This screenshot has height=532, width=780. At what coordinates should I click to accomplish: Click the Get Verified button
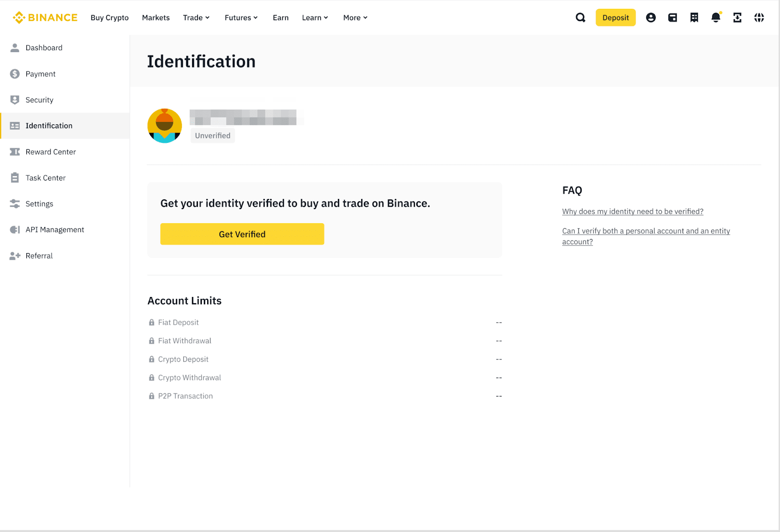(242, 234)
